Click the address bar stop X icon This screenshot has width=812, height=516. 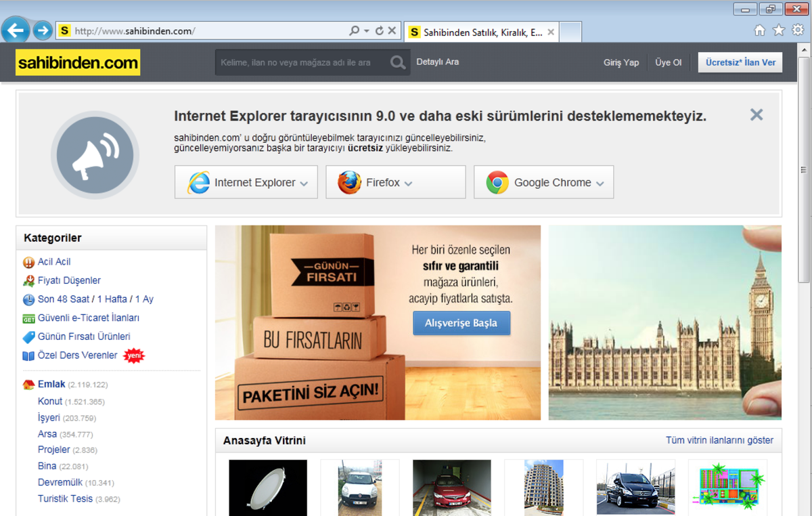392,30
